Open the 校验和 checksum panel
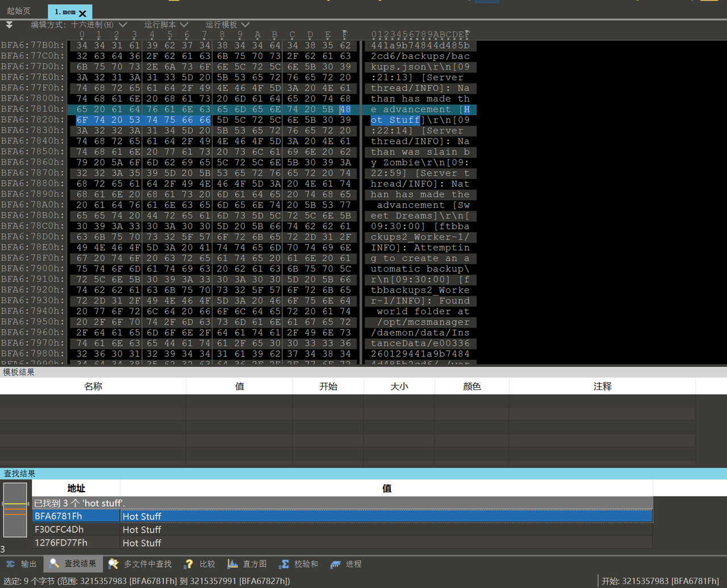The width and height of the screenshot is (727, 588). [299, 564]
